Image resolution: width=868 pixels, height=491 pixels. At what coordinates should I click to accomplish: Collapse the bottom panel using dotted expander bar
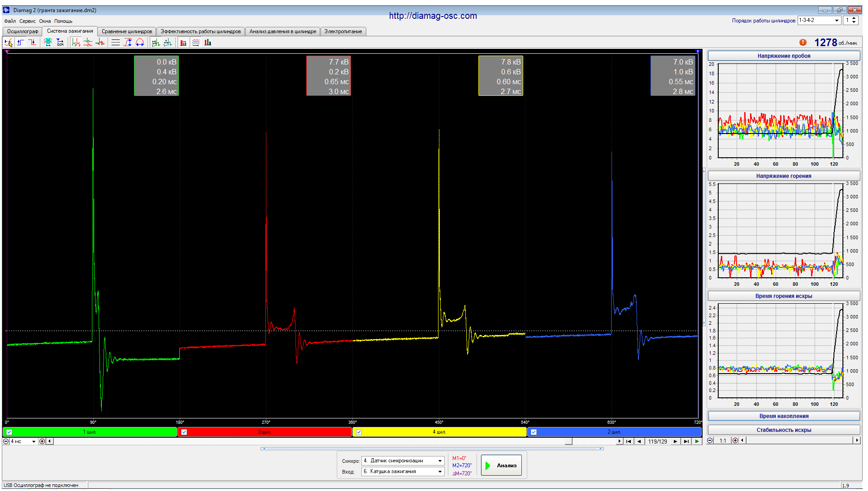432,448
